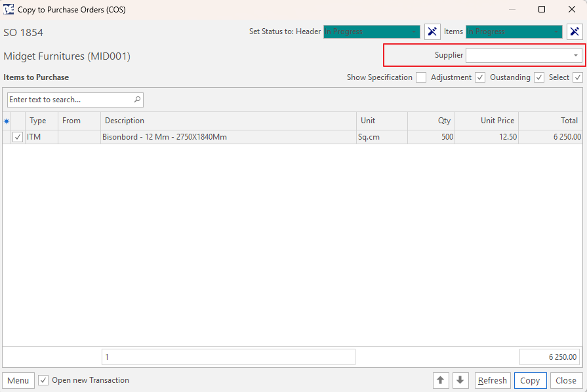Minimize the Copy to Purchase Orders window

click(512, 9)
